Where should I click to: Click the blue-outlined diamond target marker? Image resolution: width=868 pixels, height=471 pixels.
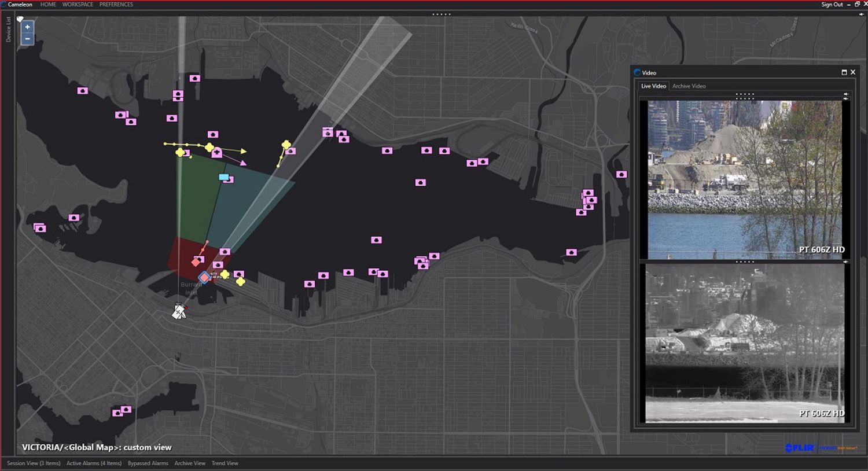coord(204,278)
